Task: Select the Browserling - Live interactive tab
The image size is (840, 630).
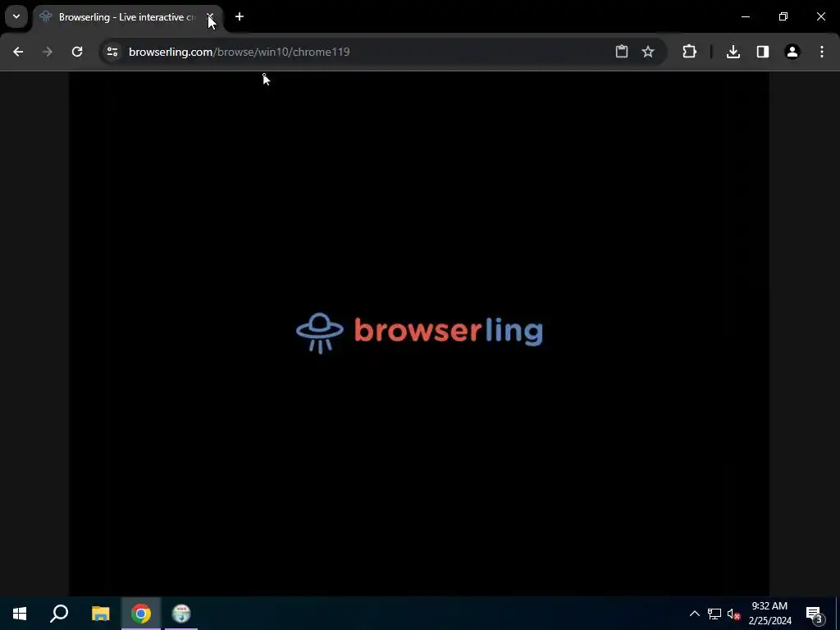Action: pyautogui.click(x=127, y=17)
